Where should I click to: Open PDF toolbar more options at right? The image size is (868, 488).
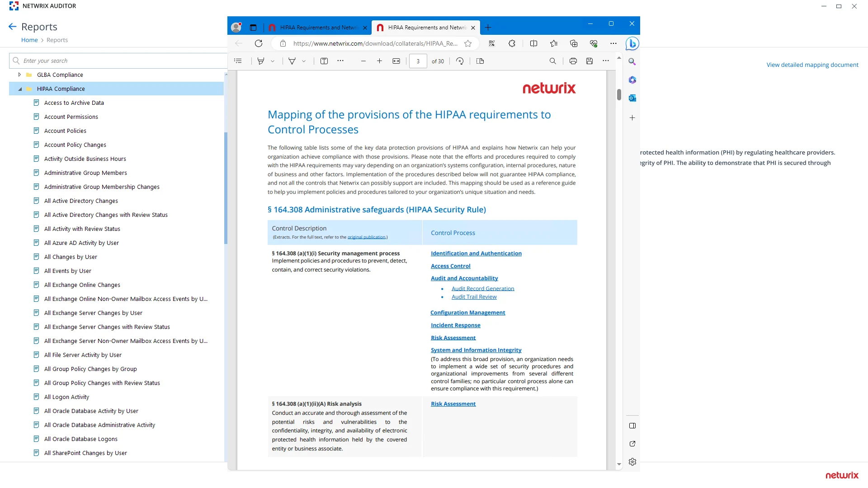606,61
